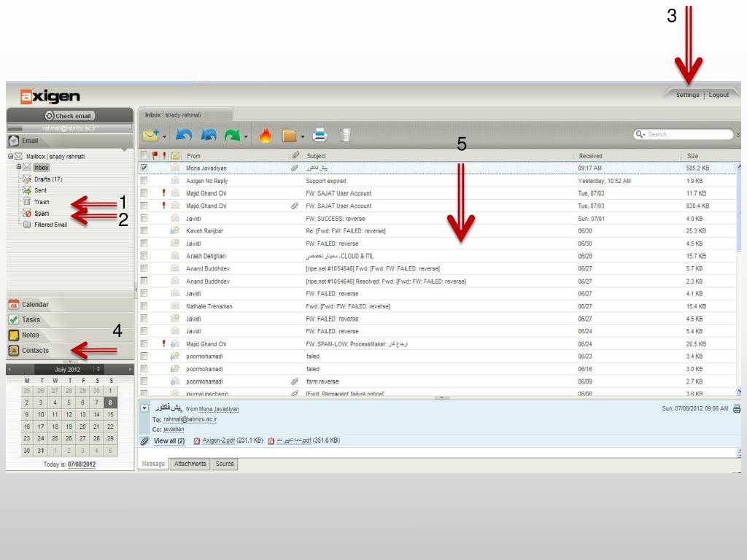
Task: Sort by the red flag column icon
Action: tap(155, 155)
